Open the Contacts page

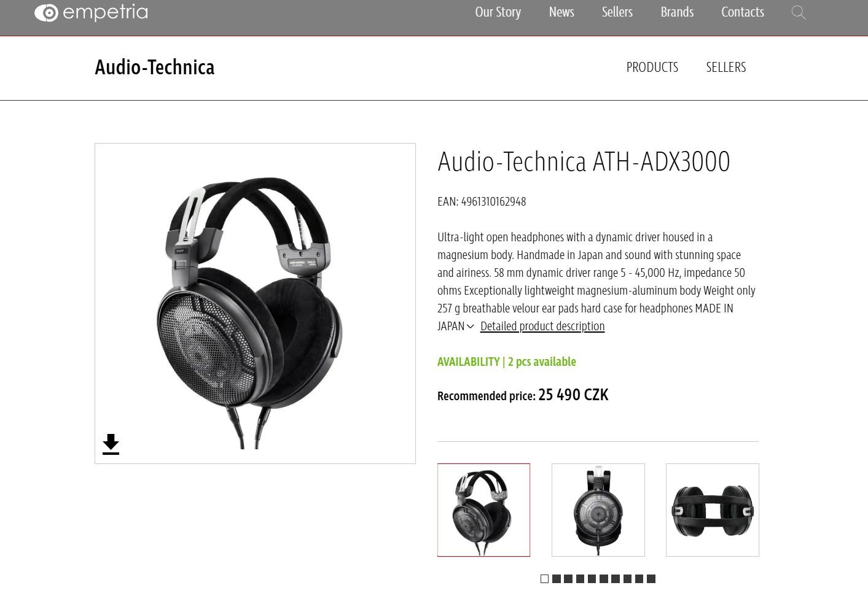743,12
